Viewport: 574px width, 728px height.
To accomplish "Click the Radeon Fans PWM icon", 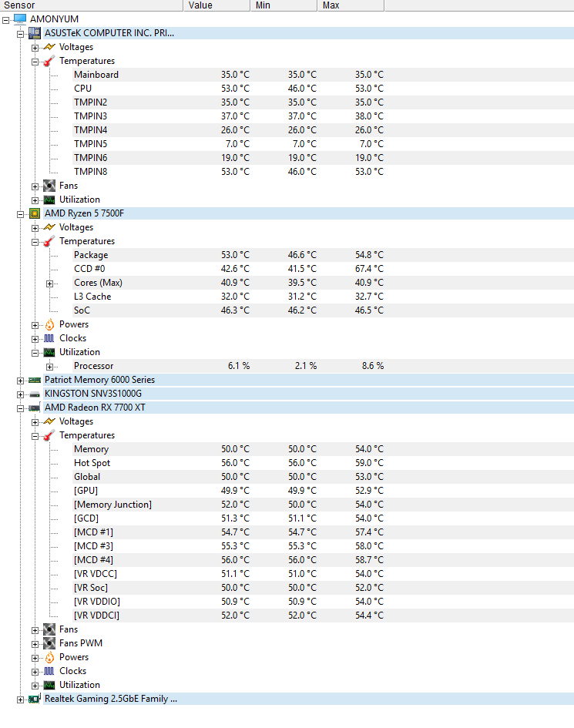I will (x=49, y=643).
